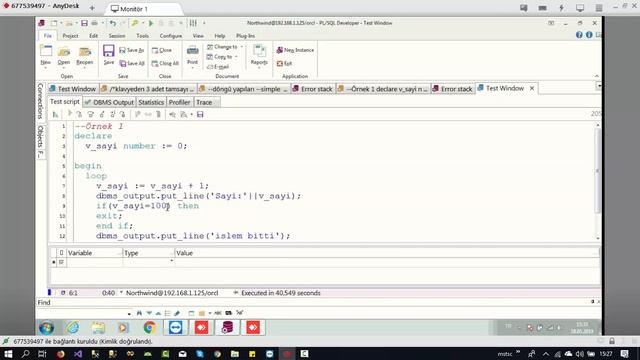Click the Save All button
Image resolution: width=640 pixels, height=360 pixels.
[131, 64]
